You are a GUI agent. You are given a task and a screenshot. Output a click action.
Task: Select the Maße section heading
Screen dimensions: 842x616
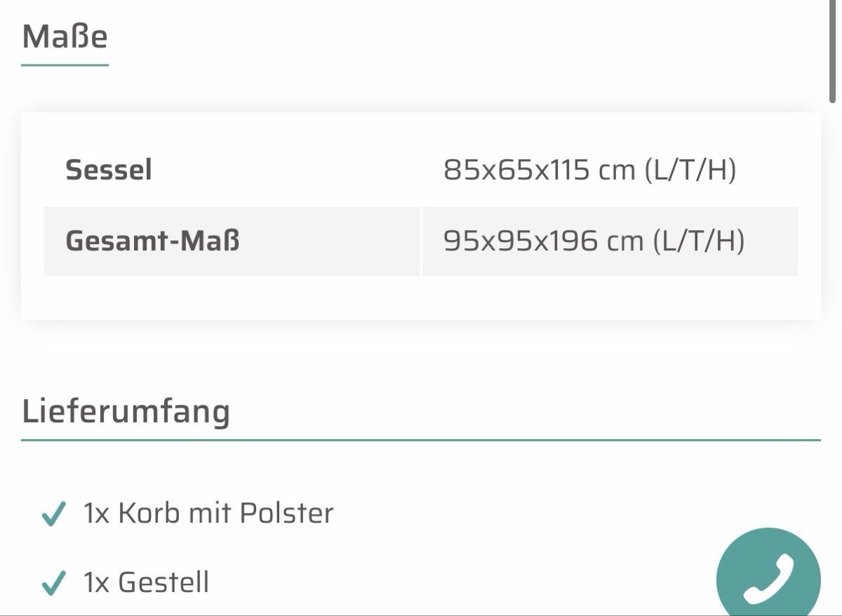65,36
